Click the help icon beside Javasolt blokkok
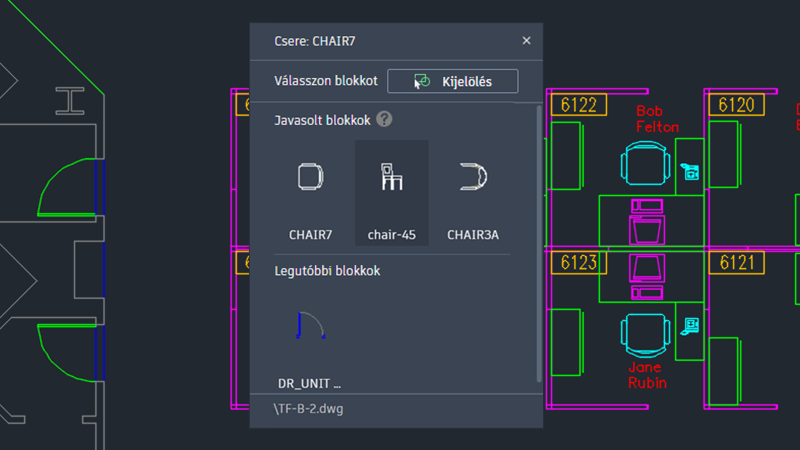 pyautogui.click(x=384, y=120)
